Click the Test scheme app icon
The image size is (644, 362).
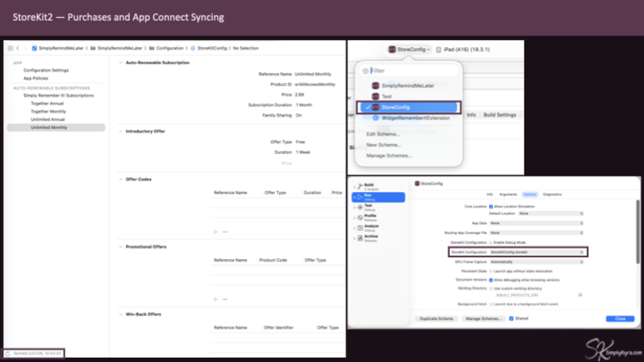pos(375,96)
